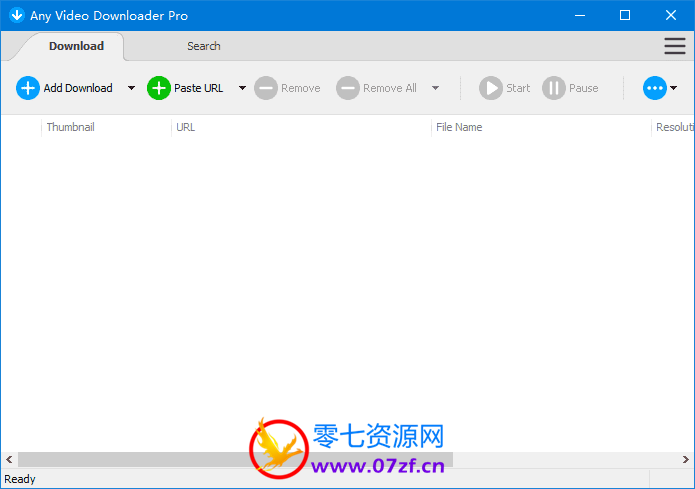
Task: Click the blue Add Download plus icon
Action: 27,88
